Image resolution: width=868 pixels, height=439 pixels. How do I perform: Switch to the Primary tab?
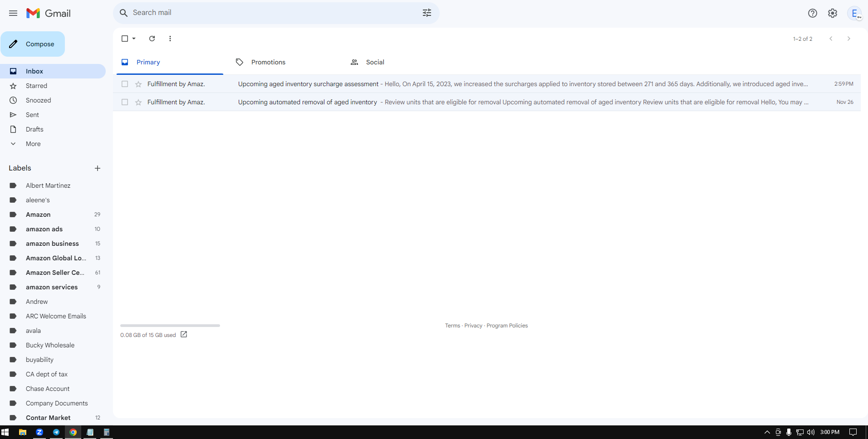pos(170,62)
